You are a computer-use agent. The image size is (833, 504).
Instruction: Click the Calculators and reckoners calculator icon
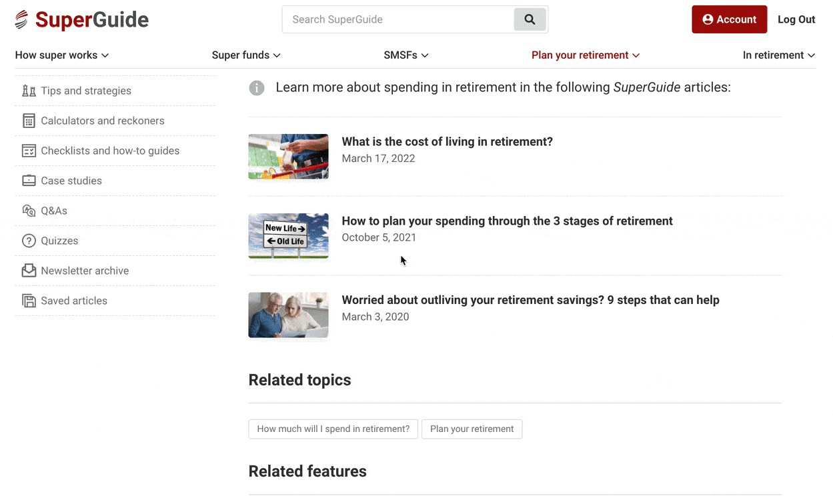[x=29, y=121]
